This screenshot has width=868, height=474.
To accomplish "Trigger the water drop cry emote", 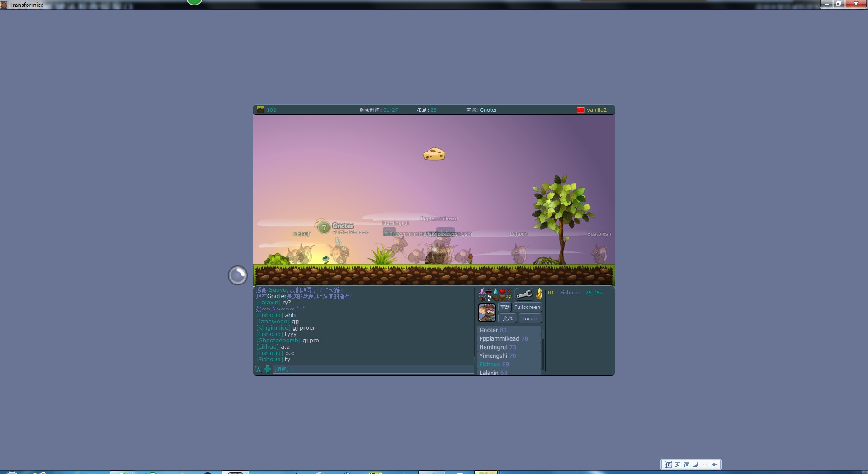I will pos(496,291).
